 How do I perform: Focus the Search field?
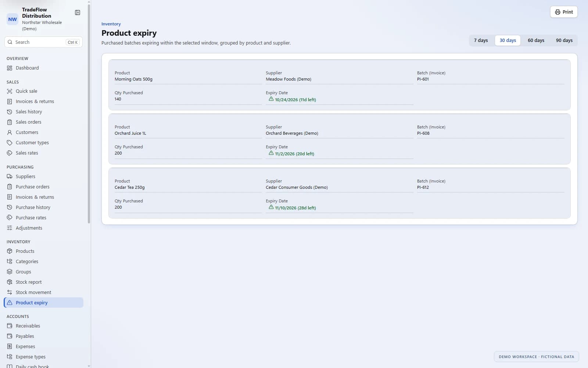(43, 42)
